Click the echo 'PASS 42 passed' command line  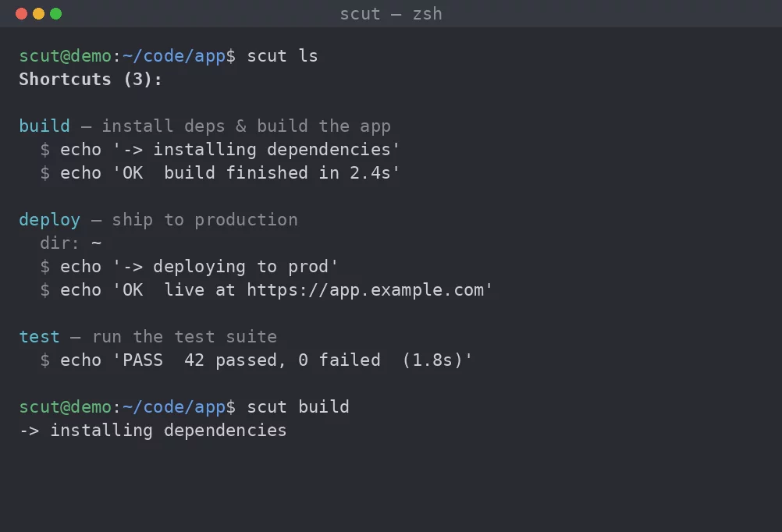pyautogui.click(x=256, y=360)
